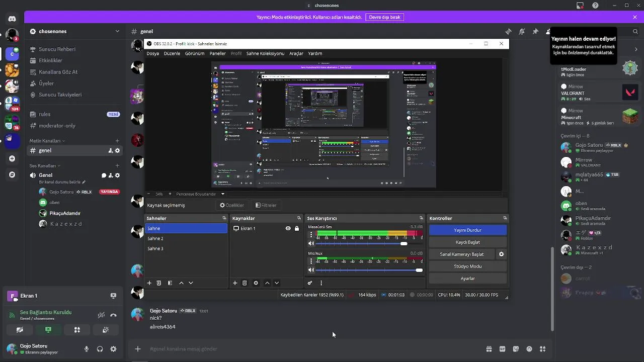Open the inbox icon in the Discord title bar
This screenshot has height=362, width=644.
pos(580,6)
